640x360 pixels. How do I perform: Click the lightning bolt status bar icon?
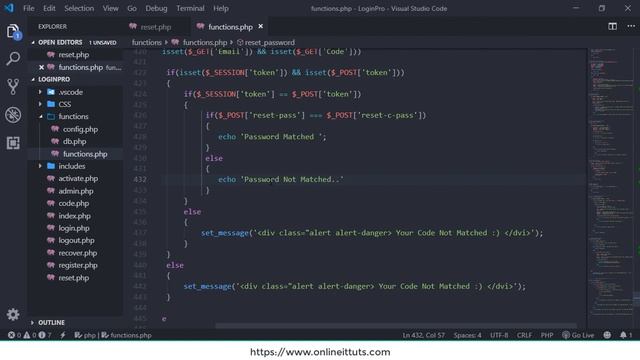(x=63, y=335)
